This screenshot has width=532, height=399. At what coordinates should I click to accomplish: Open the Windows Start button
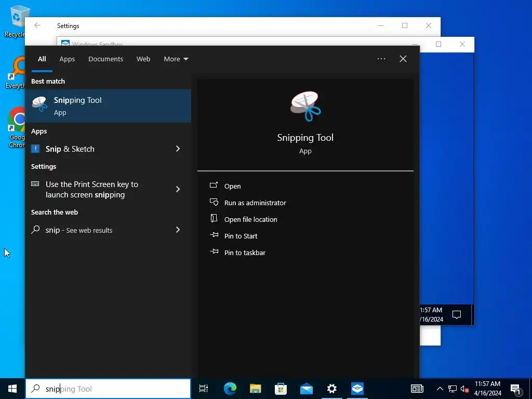click(12, 389)
